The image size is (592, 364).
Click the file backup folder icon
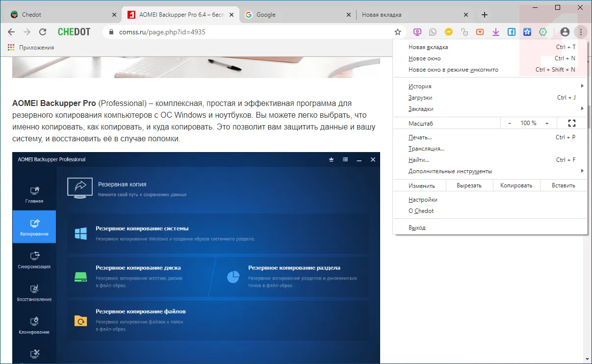(81, 321)
